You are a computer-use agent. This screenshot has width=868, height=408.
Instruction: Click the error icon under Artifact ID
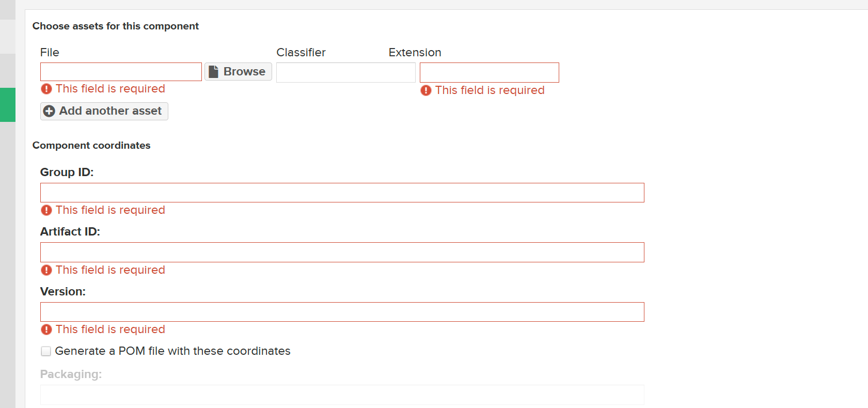46,270
